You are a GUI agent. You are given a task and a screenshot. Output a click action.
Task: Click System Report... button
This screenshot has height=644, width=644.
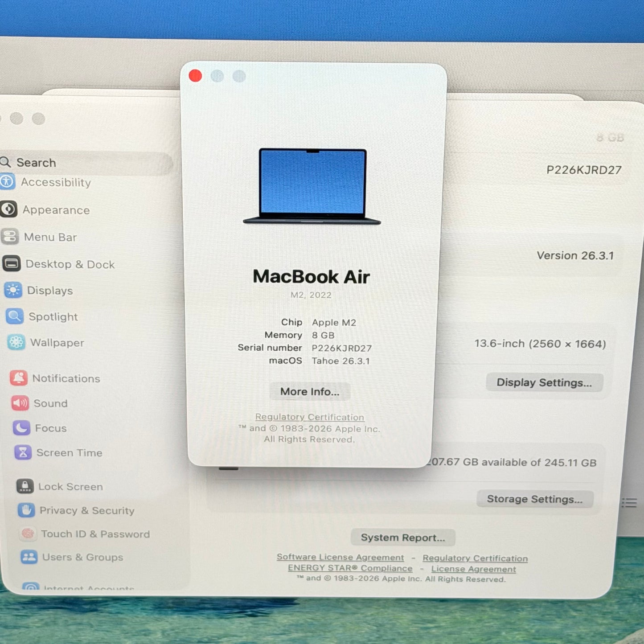point(403,537)
